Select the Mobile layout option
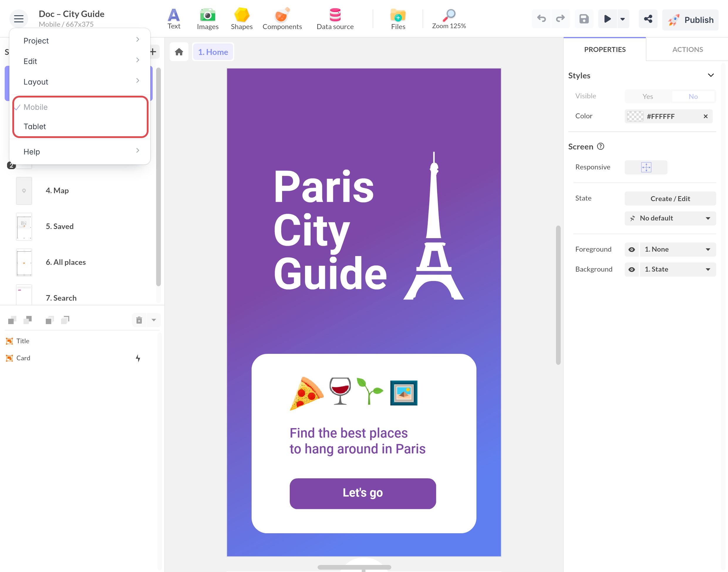Image resolution: width=728 pixels, height=572 pixels. click(x=80, y=107)
